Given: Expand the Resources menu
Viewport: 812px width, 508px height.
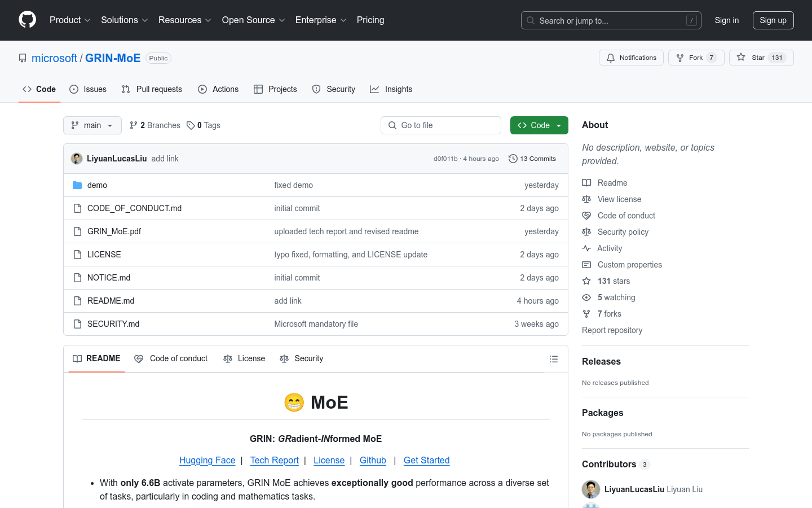Looking at the screenshot, I should coord(185,20).
